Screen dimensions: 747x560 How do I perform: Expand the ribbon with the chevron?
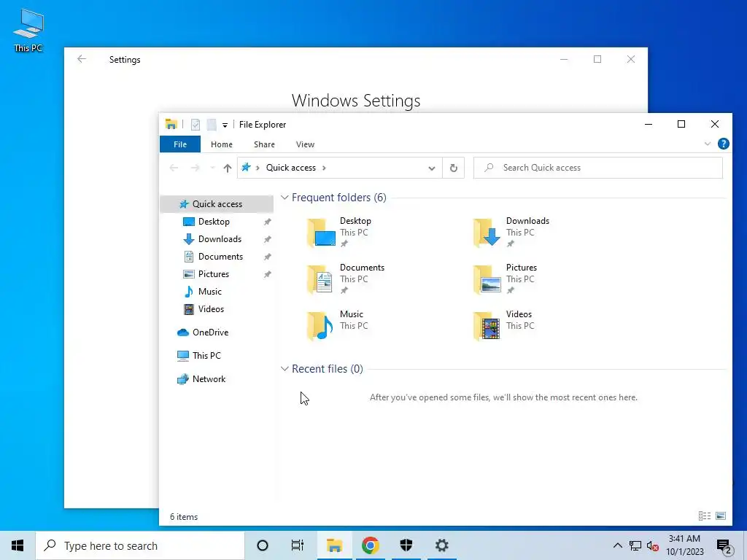(708, 144)
